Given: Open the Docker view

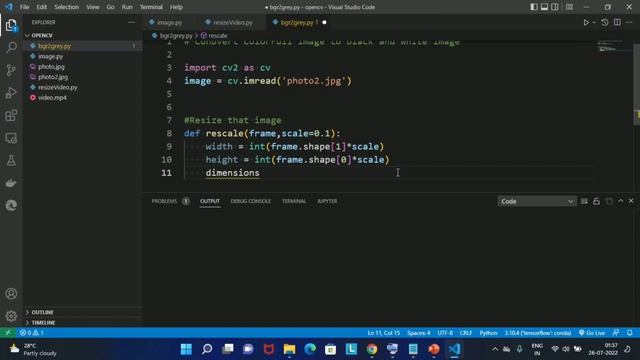Looking at the screenshot, I should pyautogui.click(x=11, y=183).
